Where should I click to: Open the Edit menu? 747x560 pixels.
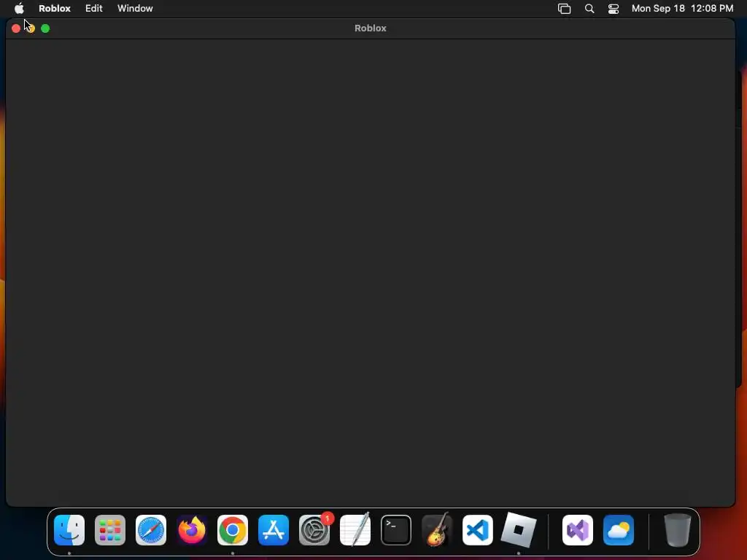point(94,9)
